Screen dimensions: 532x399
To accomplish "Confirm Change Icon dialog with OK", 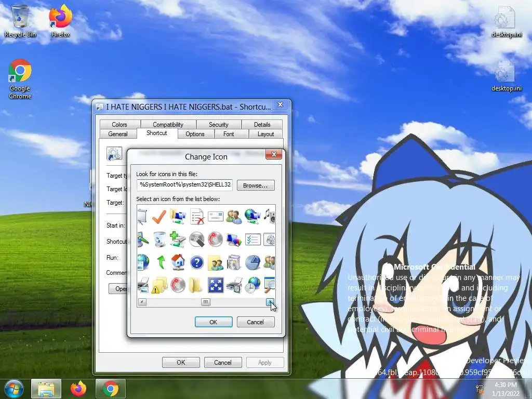I will point(214,322).
